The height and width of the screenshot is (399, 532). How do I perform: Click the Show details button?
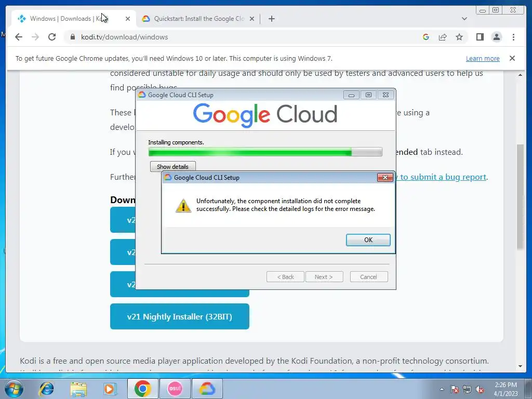coord(172,167)
